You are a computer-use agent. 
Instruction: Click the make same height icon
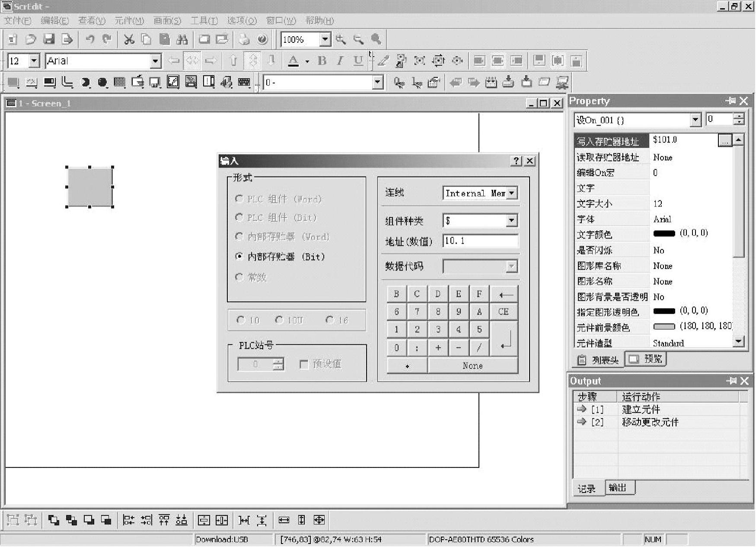(x=301, y=520)
